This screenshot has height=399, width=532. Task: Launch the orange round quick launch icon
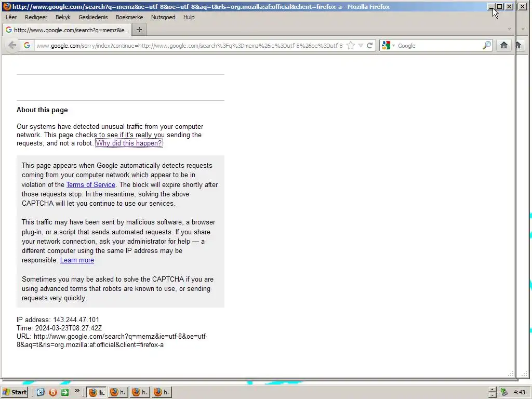pyautogui.click(x=52, y=392)
